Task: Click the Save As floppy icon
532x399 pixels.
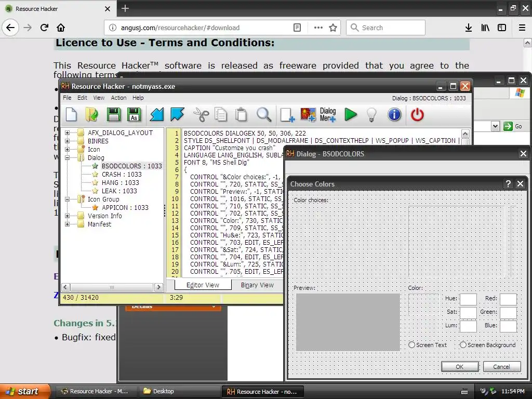Action: 134,115
